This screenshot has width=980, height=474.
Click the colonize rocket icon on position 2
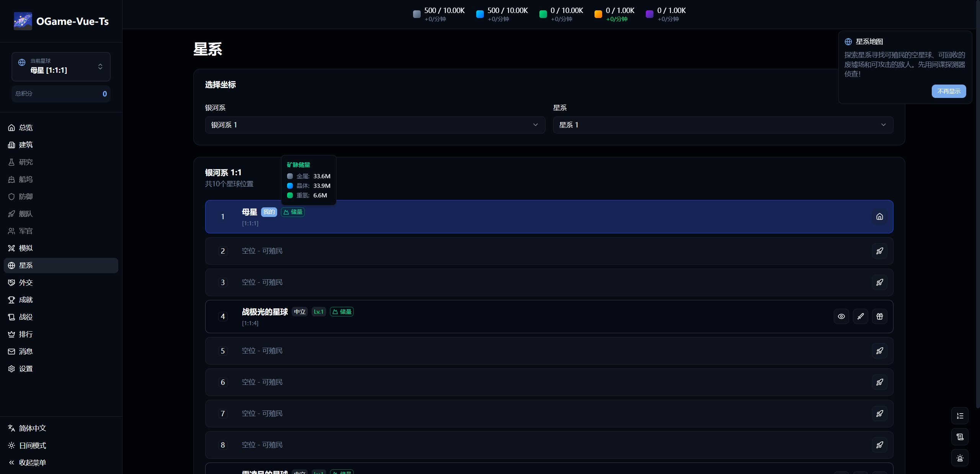point(879,251)
